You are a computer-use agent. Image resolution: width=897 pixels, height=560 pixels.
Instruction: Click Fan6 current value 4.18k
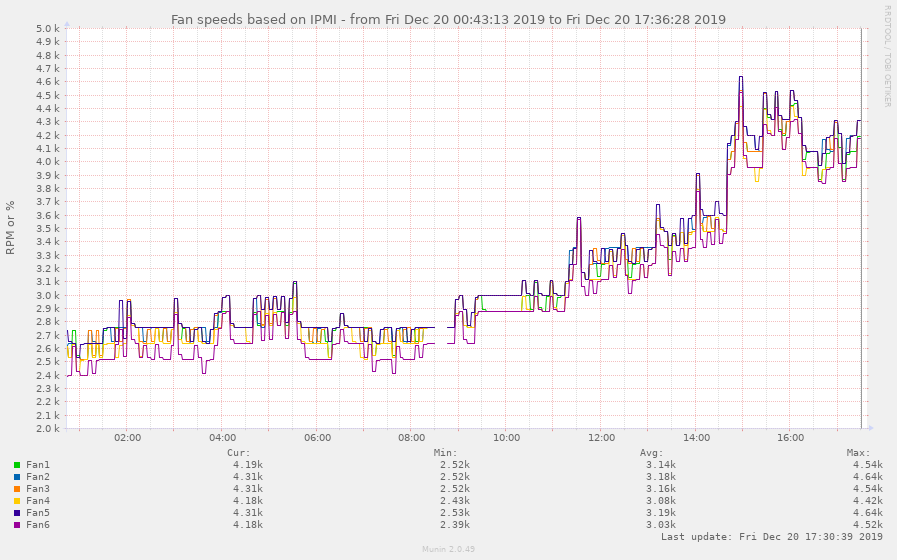tap(248, 525)
